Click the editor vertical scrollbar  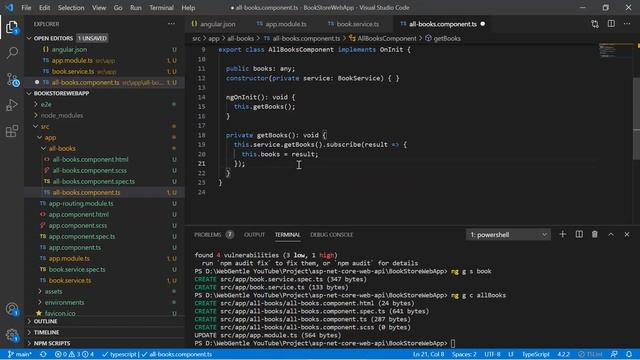(636, 118)
